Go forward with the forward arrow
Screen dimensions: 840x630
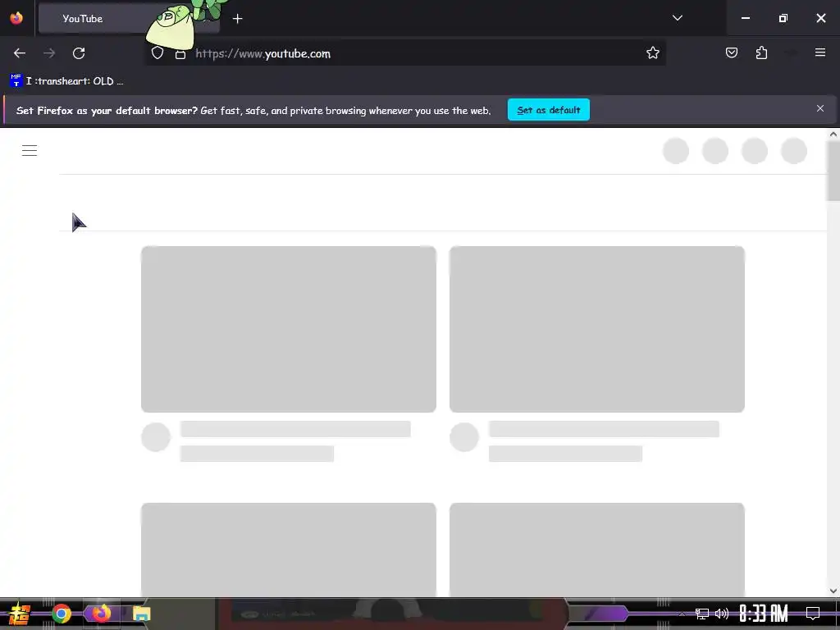(49, 53)
